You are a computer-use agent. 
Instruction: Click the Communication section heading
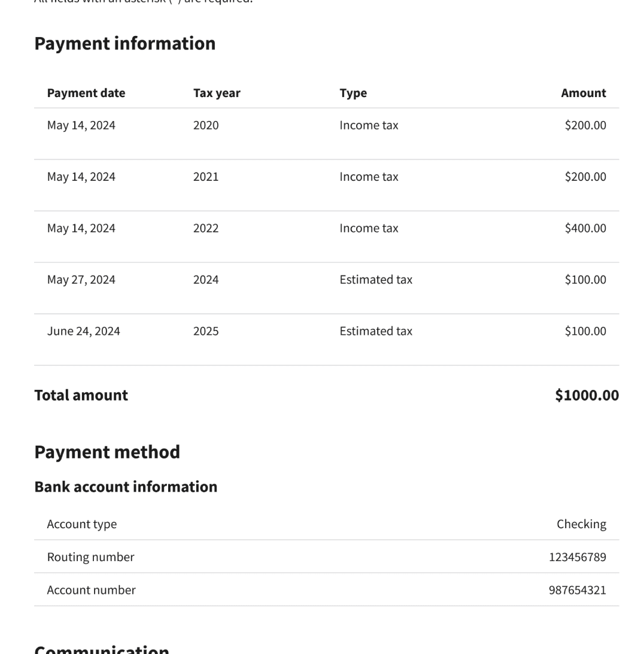pos(102,649)
